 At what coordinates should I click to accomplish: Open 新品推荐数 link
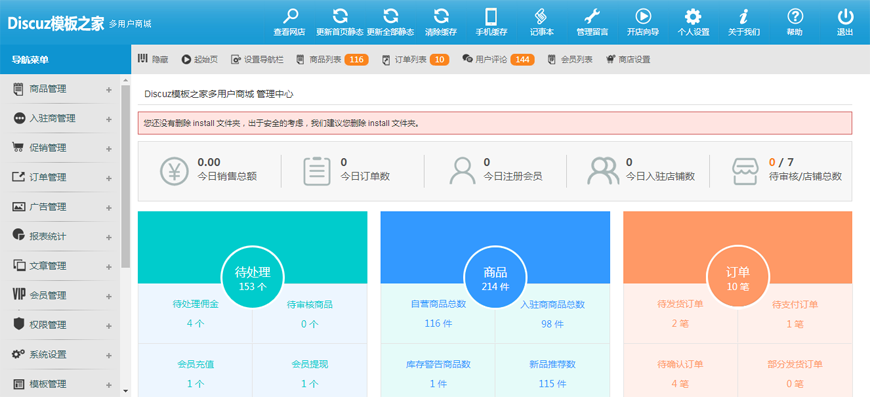(x=553, y=364)
